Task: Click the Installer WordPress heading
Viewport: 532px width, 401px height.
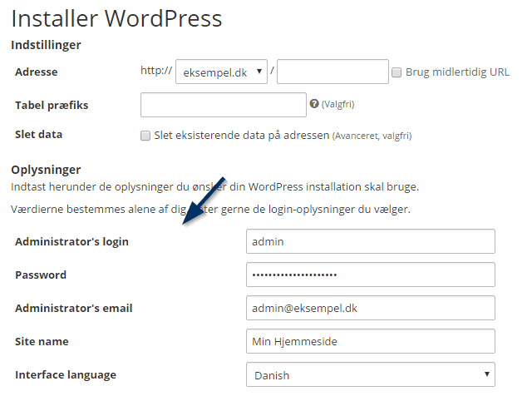Action: click(116, 18)
